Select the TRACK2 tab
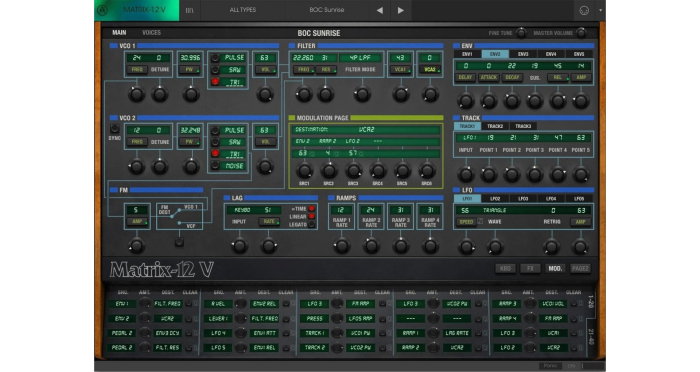Image resolution: width=700 pixels, height=372 pixels. tap(495, 126)
